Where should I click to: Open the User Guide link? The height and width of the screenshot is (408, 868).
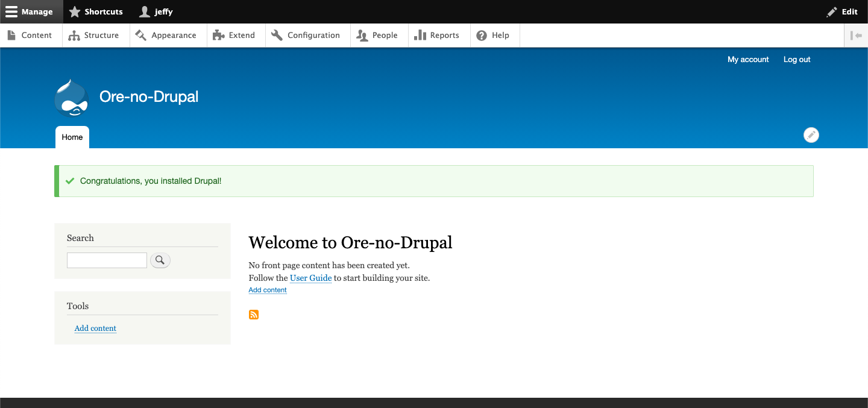(x=310, y=278)
